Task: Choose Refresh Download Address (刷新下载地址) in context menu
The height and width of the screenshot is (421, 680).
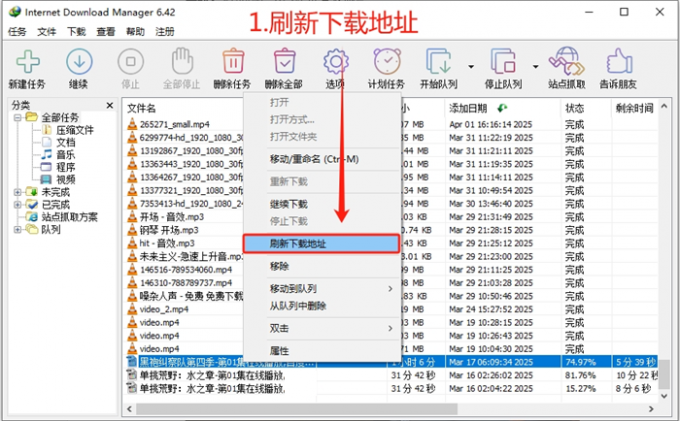Action: click(321, 244)
